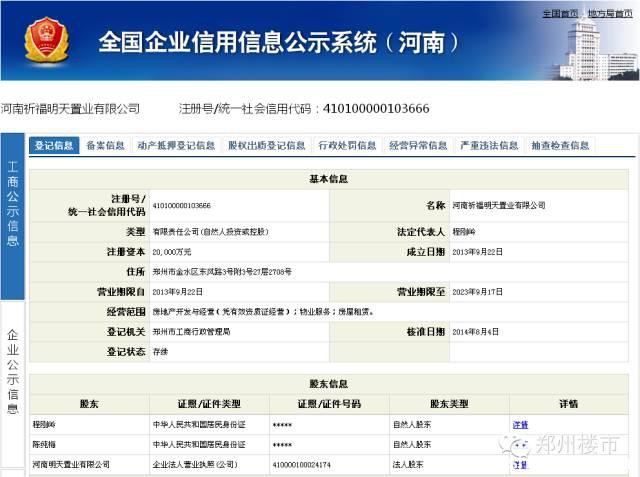Viewport: 640px width, 477px height.
Task: Click the 股东类型 column header
Action: [x=449, y=404]
